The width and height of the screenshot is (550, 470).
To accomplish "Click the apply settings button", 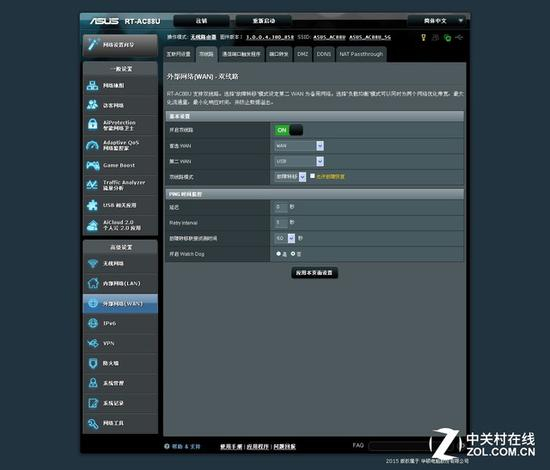I will pyautogui.click(x=314, y=273).
